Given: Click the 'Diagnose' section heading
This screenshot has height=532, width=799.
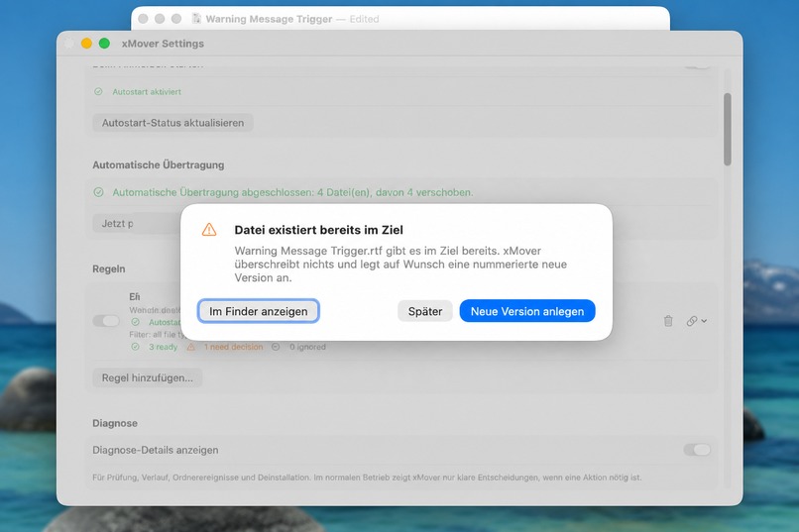Looking at the screenshot, I should 115,423.
